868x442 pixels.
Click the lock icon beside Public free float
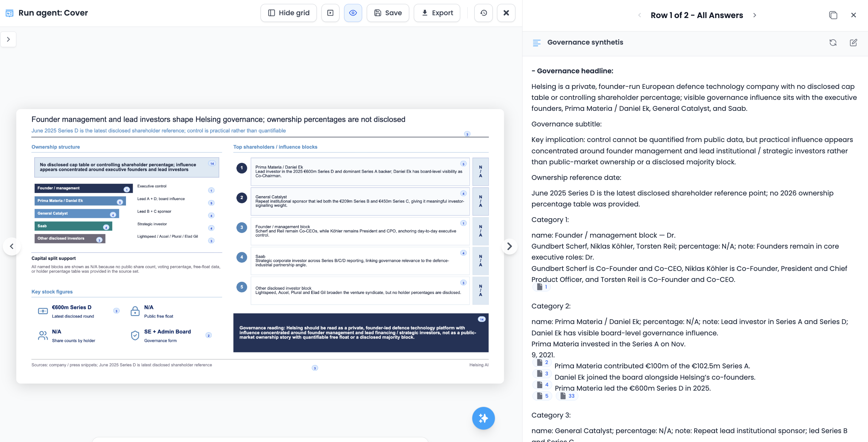point(135,311)
